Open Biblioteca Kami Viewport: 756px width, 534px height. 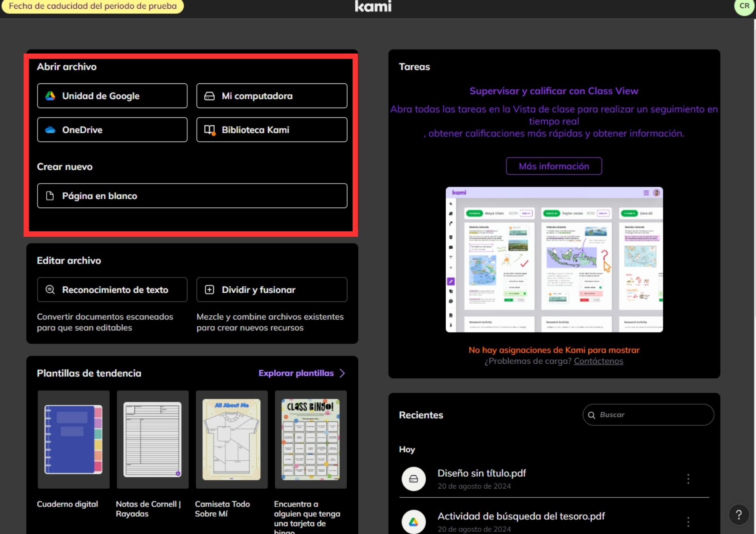click(x=272, y=130)
